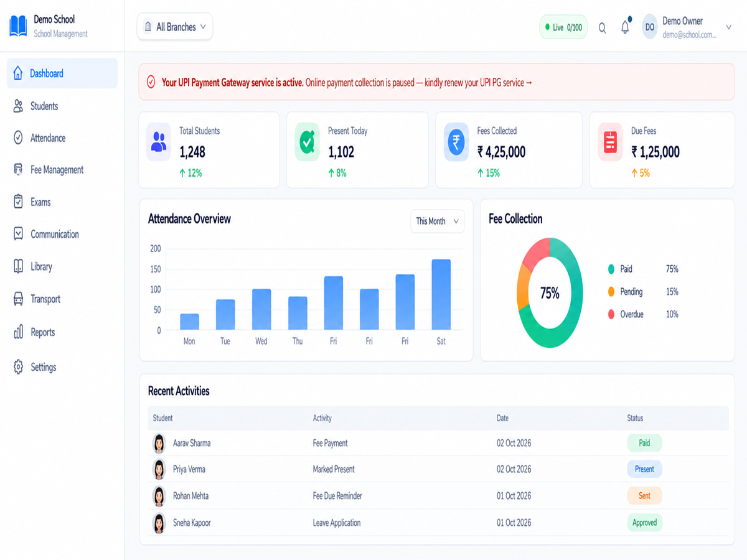Click the green Paid legend dot
This screenshot has height=560, width=747.
611,269
